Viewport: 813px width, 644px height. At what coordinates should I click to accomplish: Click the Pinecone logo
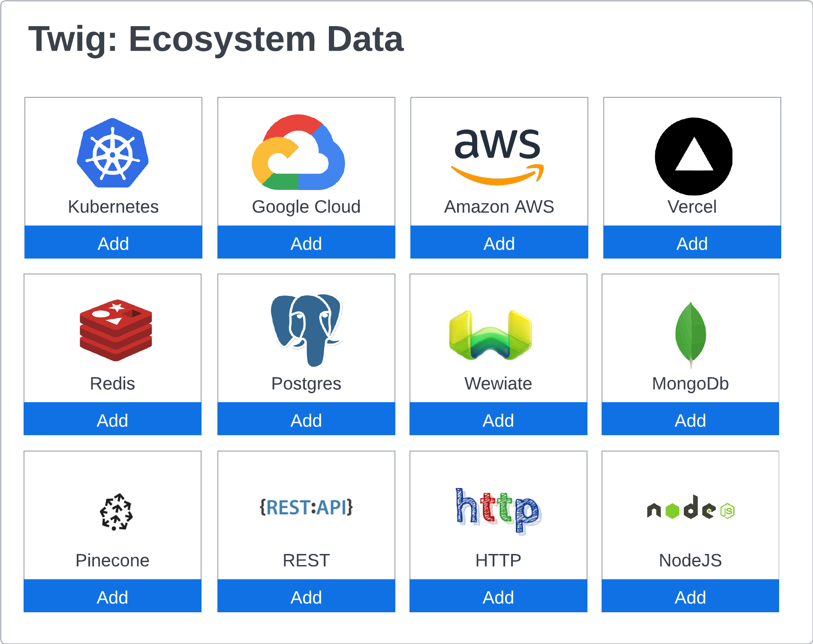116,512
